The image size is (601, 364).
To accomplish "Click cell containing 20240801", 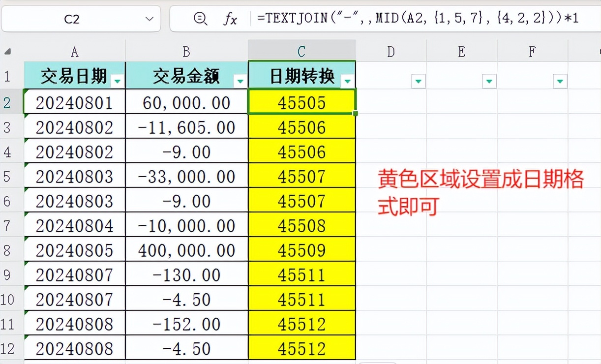I will [75, 102].
